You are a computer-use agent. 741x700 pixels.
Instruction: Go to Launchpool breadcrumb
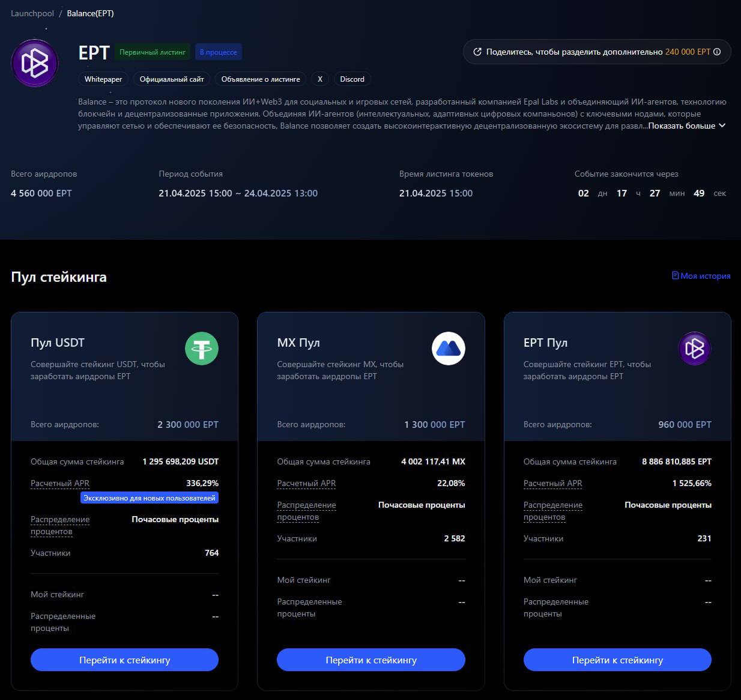tap(32, 13)
